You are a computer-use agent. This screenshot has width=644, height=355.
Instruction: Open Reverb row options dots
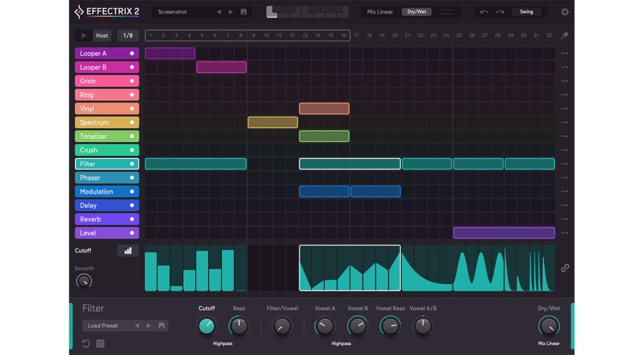pyautogui.click(x=565, y=219)
